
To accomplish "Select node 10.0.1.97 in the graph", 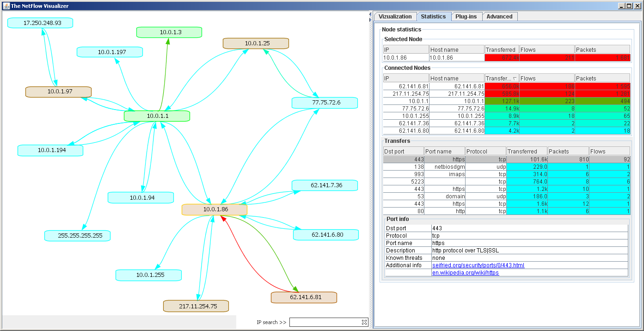I will point(58,92).
